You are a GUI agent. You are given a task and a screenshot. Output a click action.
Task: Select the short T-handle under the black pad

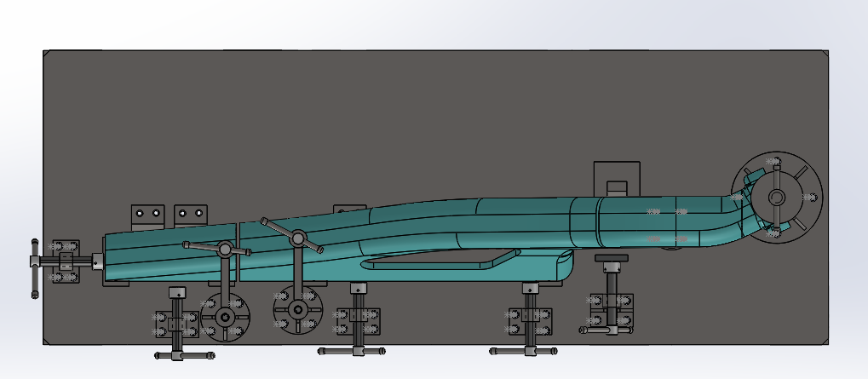pos(606,330)
